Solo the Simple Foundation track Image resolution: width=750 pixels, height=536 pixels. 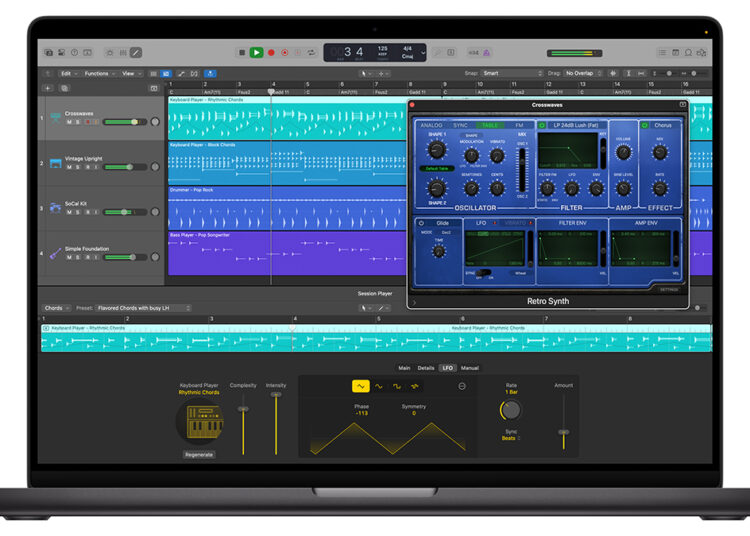click(x=78, y=257)
